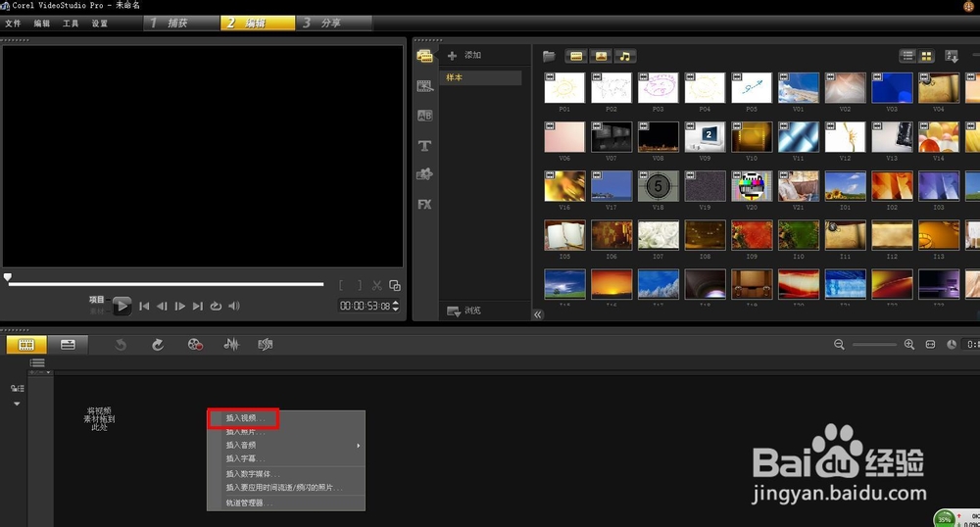Toggle repeat playback

[x=216, y=306]
